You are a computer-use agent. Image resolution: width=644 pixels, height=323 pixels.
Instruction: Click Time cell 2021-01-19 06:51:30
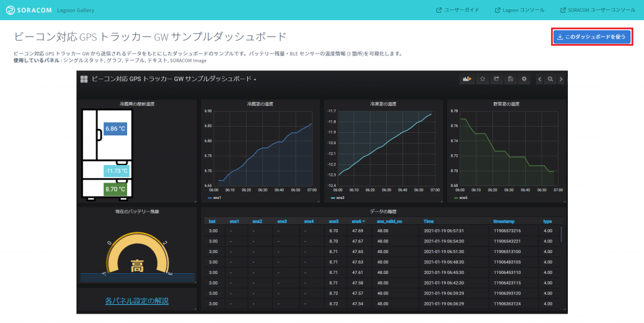coord(444,251)
